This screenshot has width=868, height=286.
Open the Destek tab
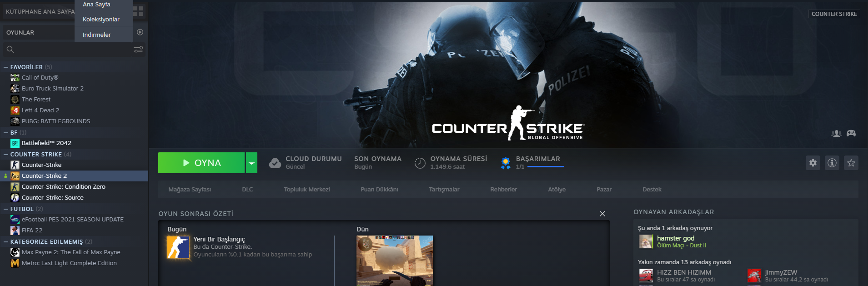click(652, 189)
